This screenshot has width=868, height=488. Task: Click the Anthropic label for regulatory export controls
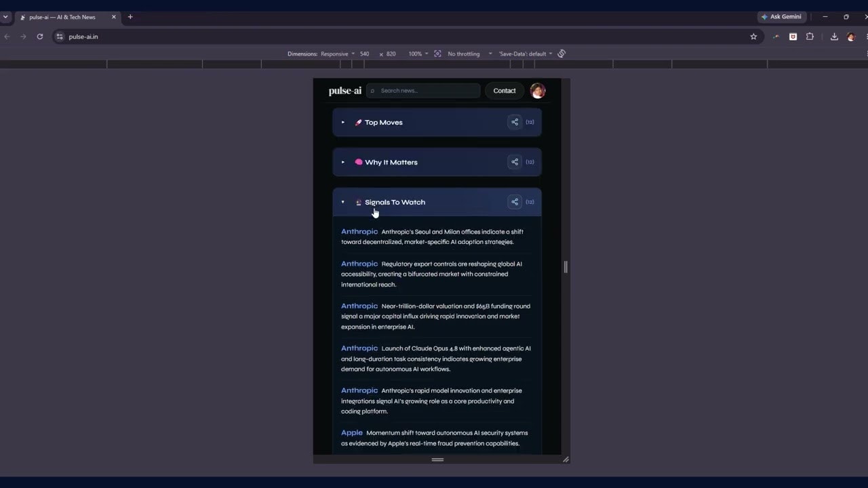[x=359, y=264]
